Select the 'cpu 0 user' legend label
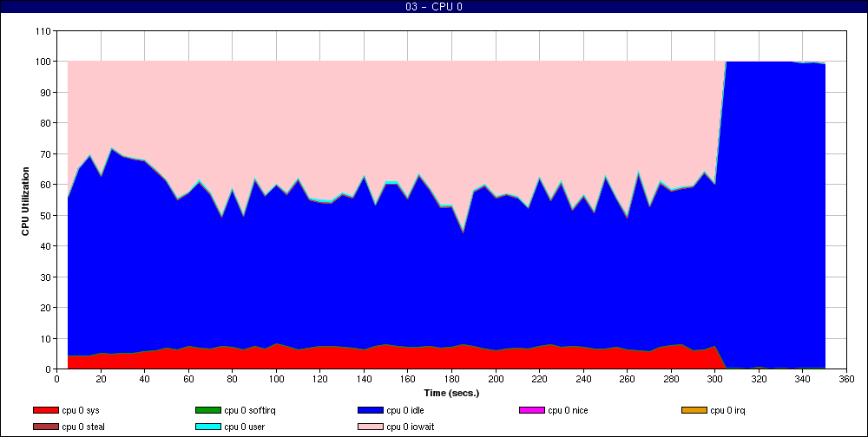Viewport: 868px width, 437px height. 245,427
